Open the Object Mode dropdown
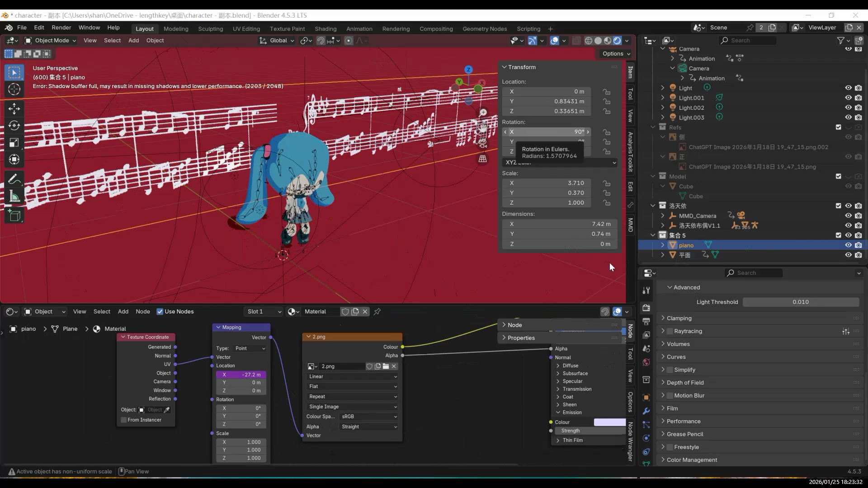868x488 pixels. pyautogui.click(x=50, y=41)
